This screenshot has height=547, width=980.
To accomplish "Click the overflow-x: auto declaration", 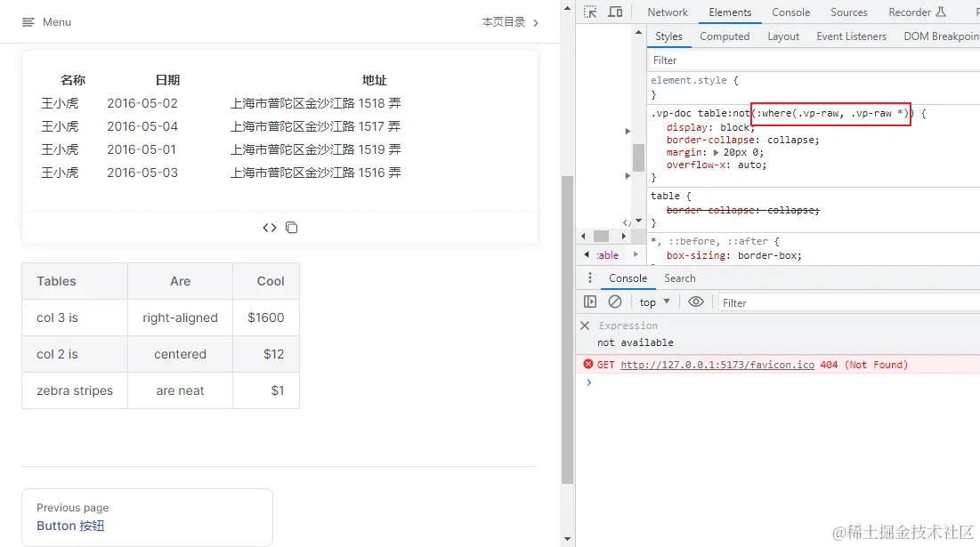I will point(717,165).
